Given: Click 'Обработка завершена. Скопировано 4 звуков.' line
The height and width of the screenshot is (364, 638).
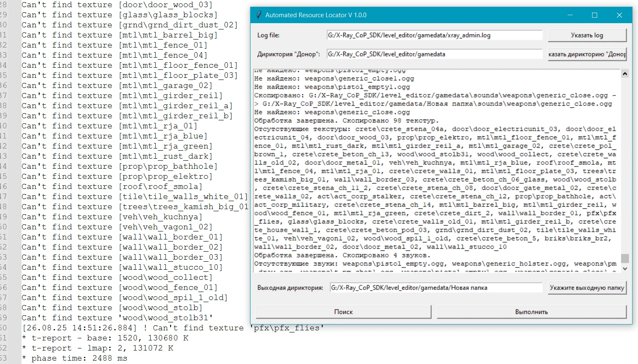Looking at the screenshot, I should pos(342,255).
